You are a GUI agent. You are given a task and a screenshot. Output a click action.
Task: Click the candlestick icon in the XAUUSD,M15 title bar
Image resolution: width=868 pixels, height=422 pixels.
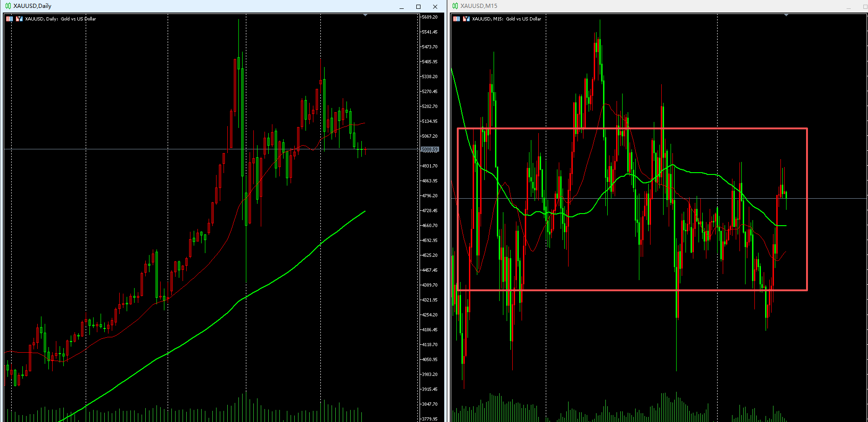455,6
